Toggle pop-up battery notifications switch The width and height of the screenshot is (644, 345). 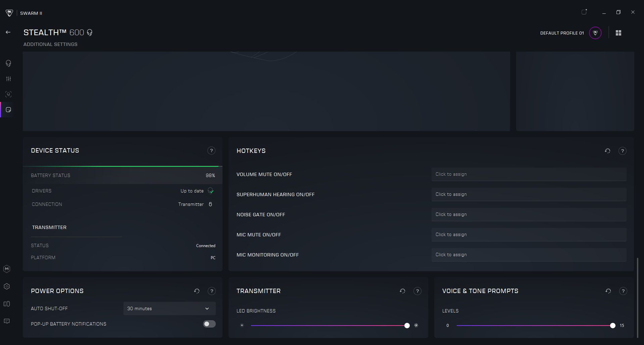coord(209,324)
